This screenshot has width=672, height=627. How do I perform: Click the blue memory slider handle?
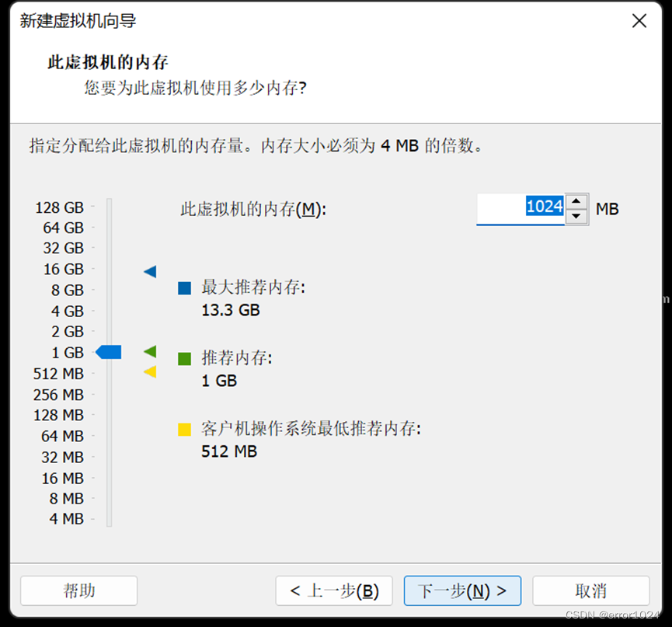click(109, 352)
